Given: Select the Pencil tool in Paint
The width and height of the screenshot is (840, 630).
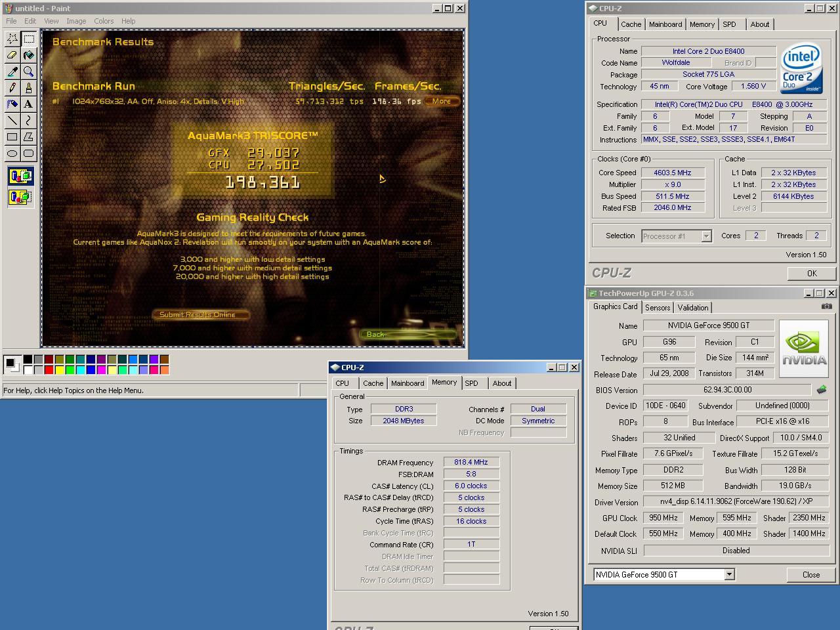Looking at the screenshot, I should pyautogui.click(x=12, y=88).
